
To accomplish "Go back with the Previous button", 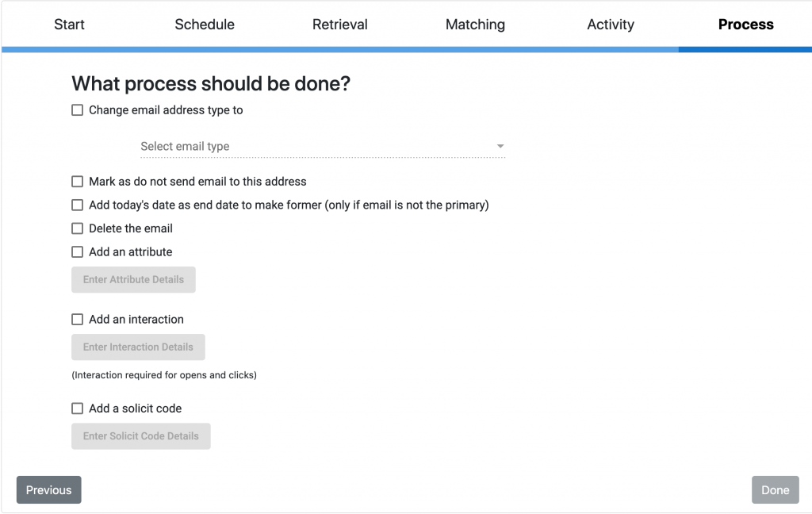I will click(x=48, y=490).
